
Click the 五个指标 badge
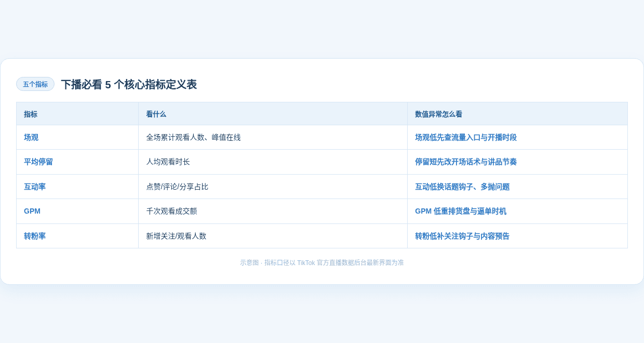[x=35, y=84]
